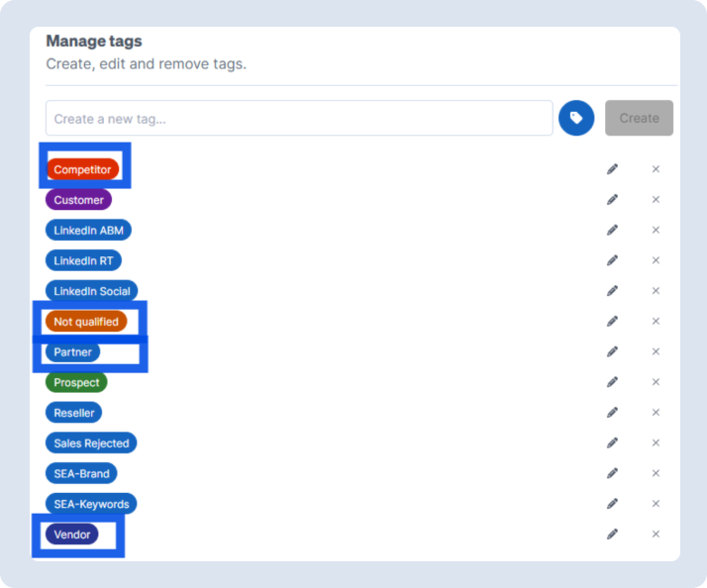The width and height of the screenshot is (707, 588).
Task: Edit the Customer tag via pencil icon
Action: [x=612, y=199]
